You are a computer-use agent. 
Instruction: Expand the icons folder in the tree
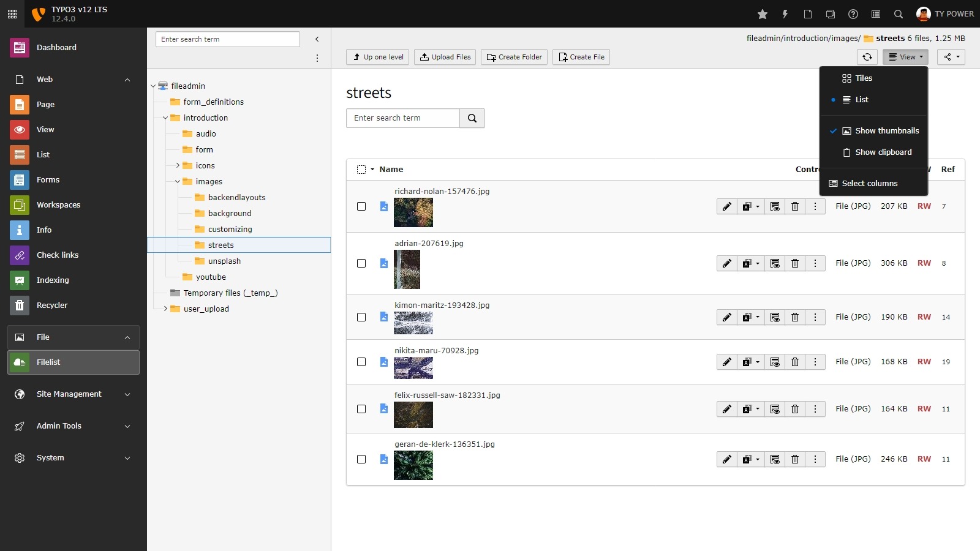tap(179, 165)
